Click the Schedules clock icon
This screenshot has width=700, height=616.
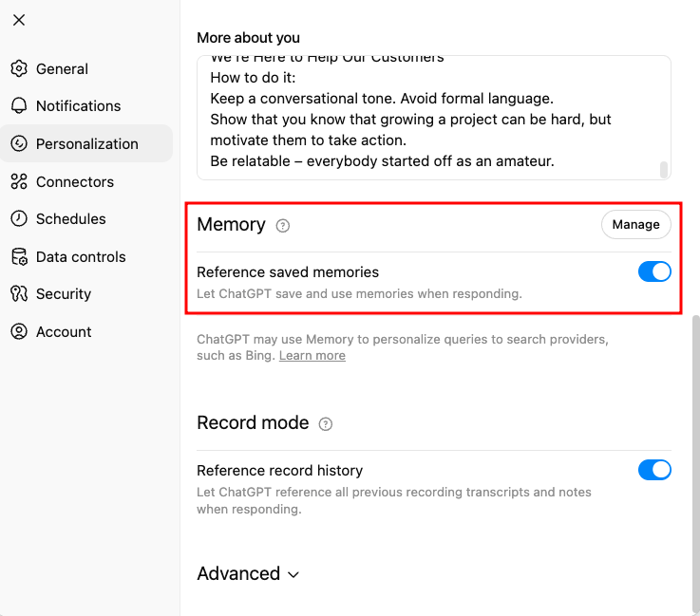click(19, 219)
